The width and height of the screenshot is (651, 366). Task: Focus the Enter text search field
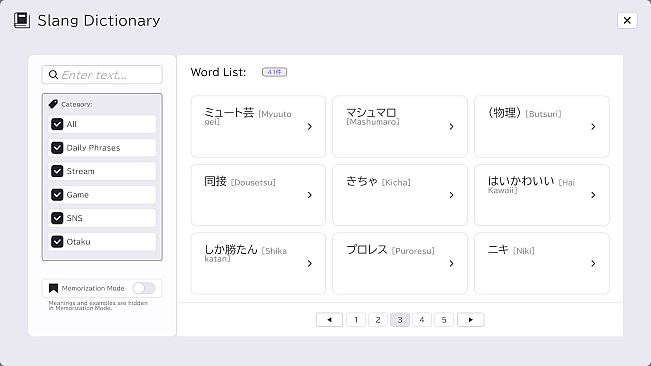(x=102, y=75)
